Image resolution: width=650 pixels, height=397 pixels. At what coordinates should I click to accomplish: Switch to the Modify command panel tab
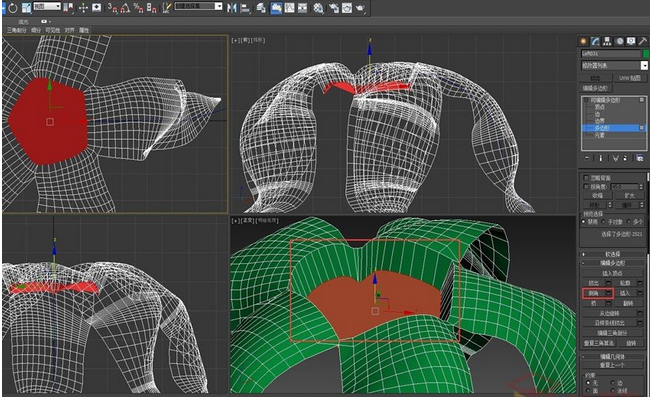click(x=596, y=41)
